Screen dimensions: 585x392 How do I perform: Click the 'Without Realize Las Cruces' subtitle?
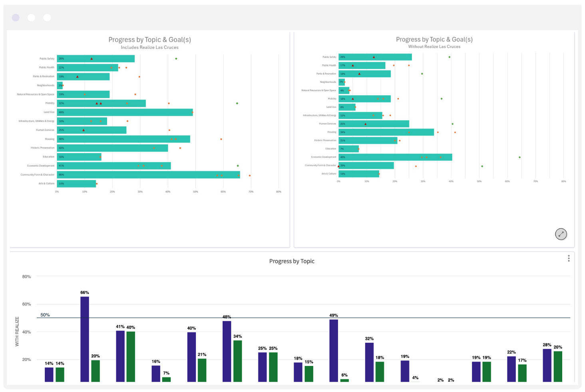click(434, 47)
